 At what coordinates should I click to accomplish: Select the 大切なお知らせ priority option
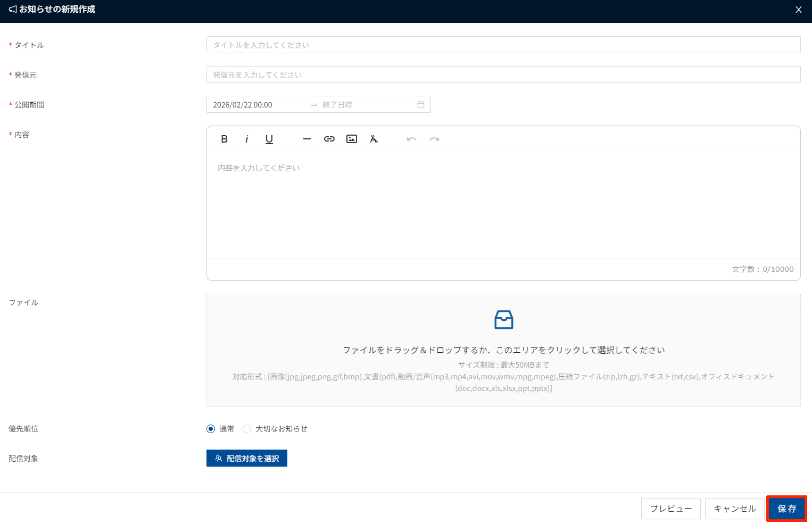point(247,429)
